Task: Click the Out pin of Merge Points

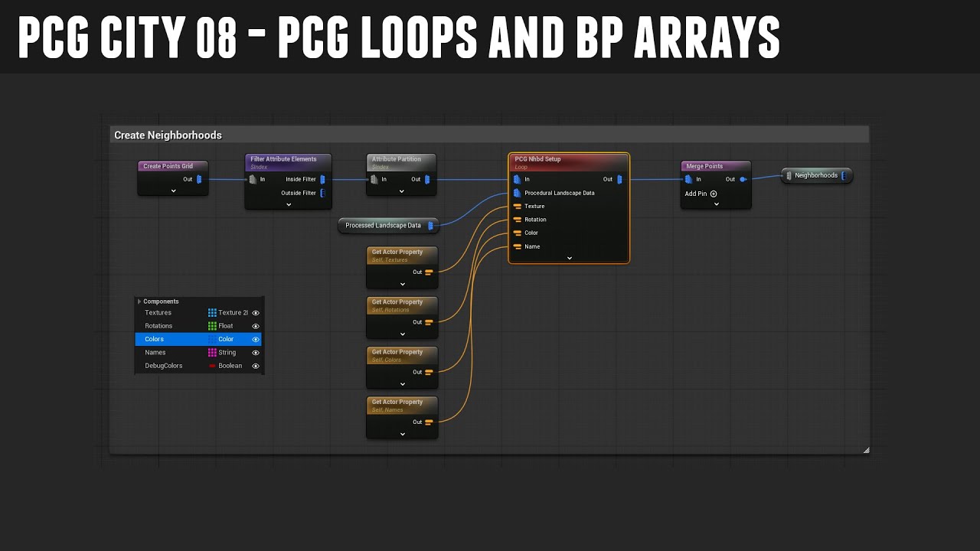Action: point(743,179)
